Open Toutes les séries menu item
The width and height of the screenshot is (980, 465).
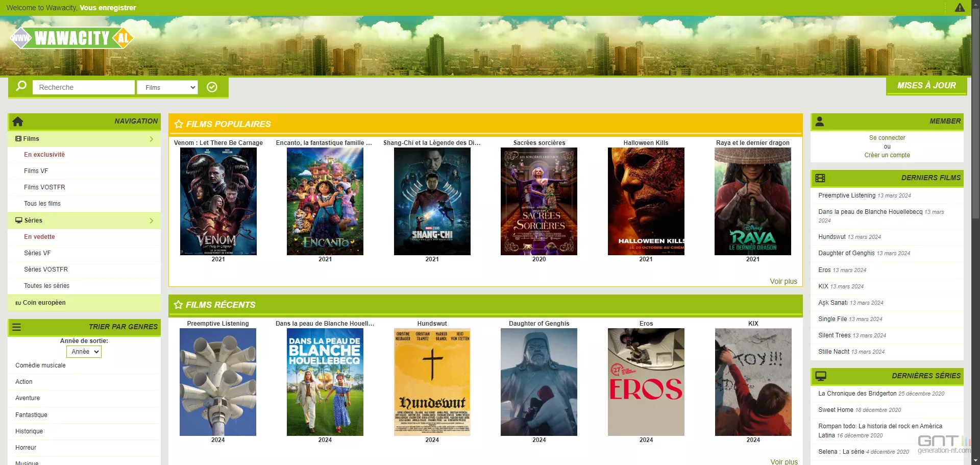[46, 286]
